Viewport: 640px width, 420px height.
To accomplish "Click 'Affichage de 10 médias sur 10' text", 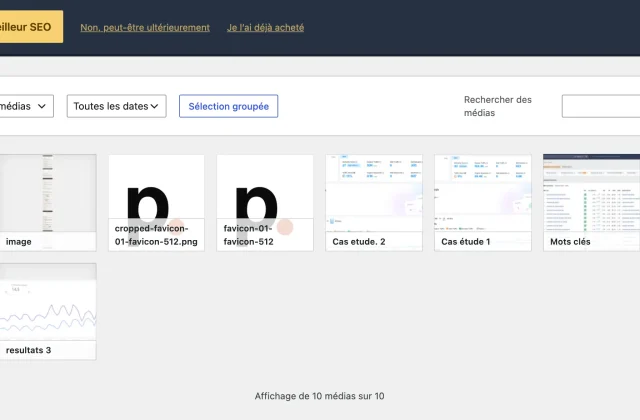I will pos(320,396).
